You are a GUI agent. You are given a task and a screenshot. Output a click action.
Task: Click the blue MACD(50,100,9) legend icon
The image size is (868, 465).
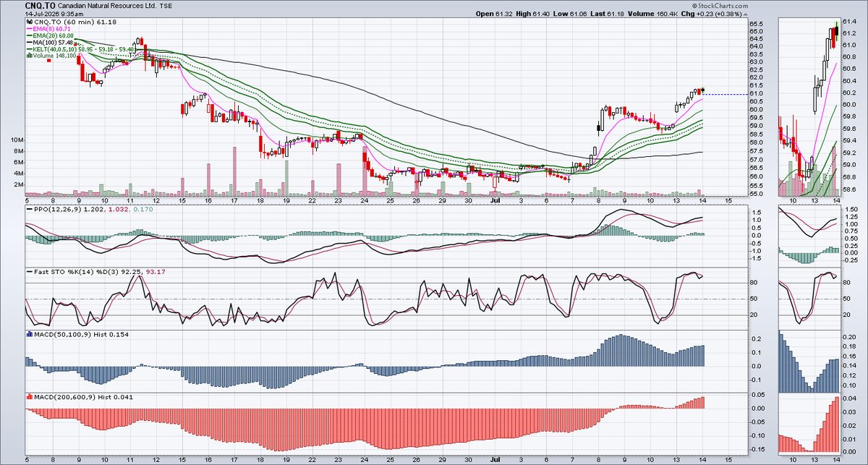click(x=30, y=334)
